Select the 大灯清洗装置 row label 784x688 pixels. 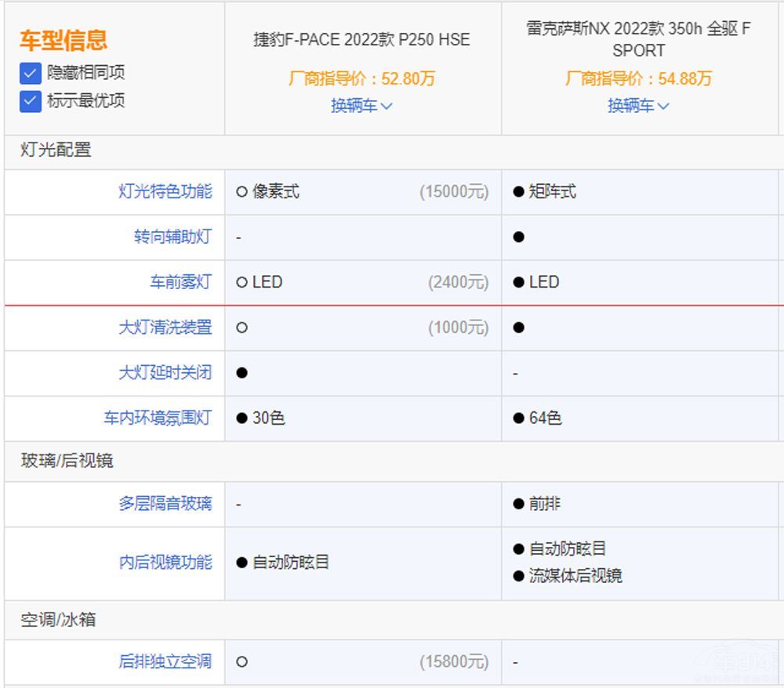click(165, 328)
